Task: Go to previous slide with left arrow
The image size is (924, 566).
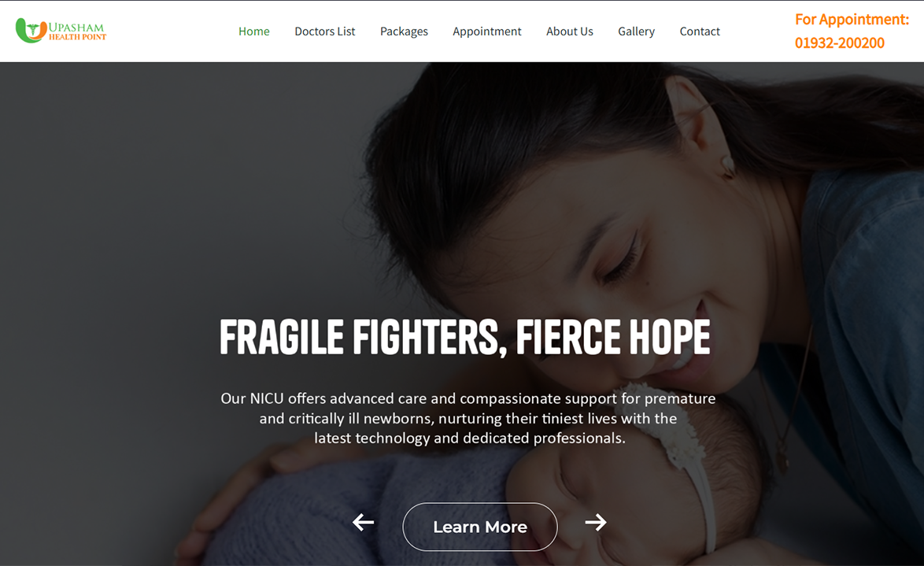Action: (363, 522)
